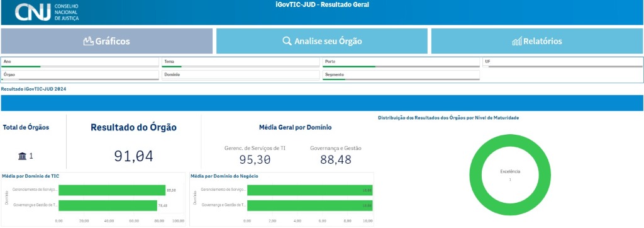Expand the UF filter
This screenshot has height=228, width=644.
[563, 62]
